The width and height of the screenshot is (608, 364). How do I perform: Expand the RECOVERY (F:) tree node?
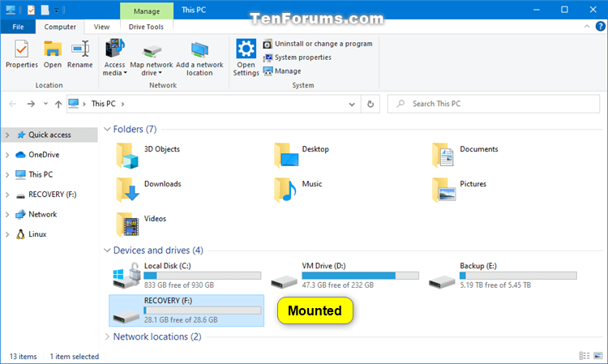(7, 195)
